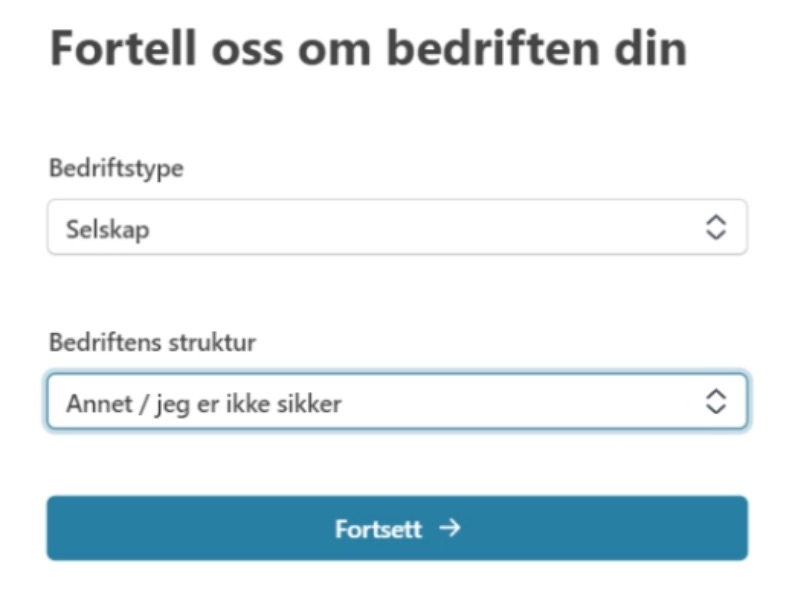
Task: Click empty space inside the Selskap field
Action: coord(450,227)
